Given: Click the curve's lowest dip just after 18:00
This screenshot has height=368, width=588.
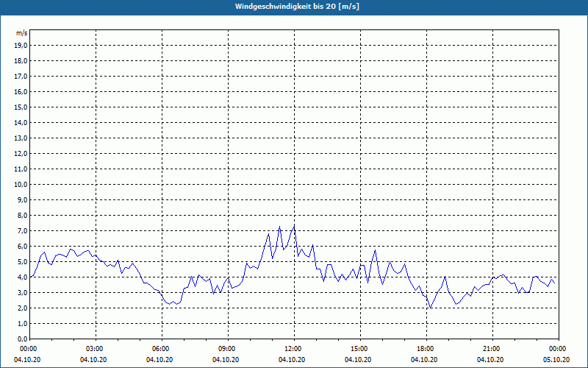Looking at the screenshot, I should point(431,307).
